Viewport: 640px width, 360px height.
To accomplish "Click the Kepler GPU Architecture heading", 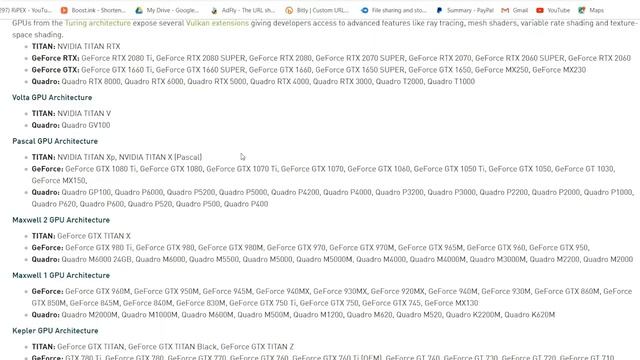I will pos(55,331).
